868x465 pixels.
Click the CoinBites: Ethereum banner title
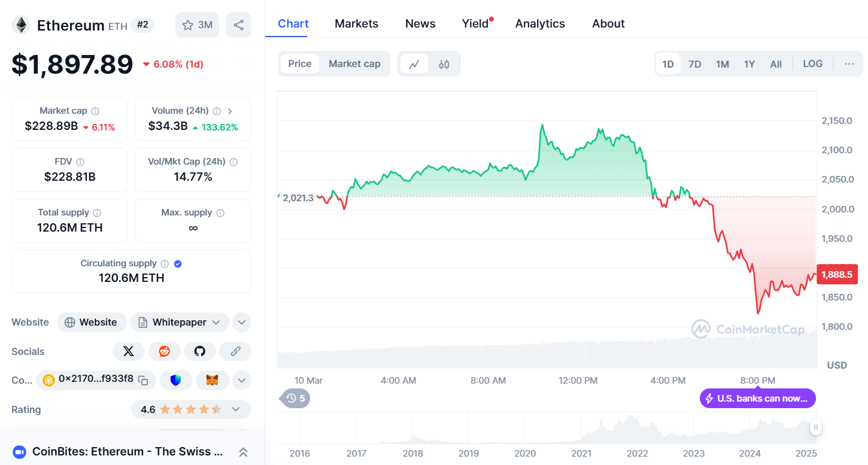point(128,452)
